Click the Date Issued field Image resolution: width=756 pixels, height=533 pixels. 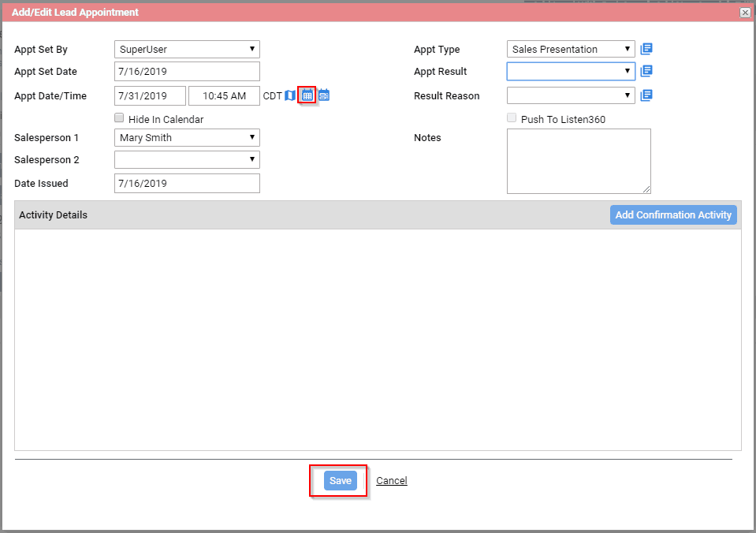point(187,183)
